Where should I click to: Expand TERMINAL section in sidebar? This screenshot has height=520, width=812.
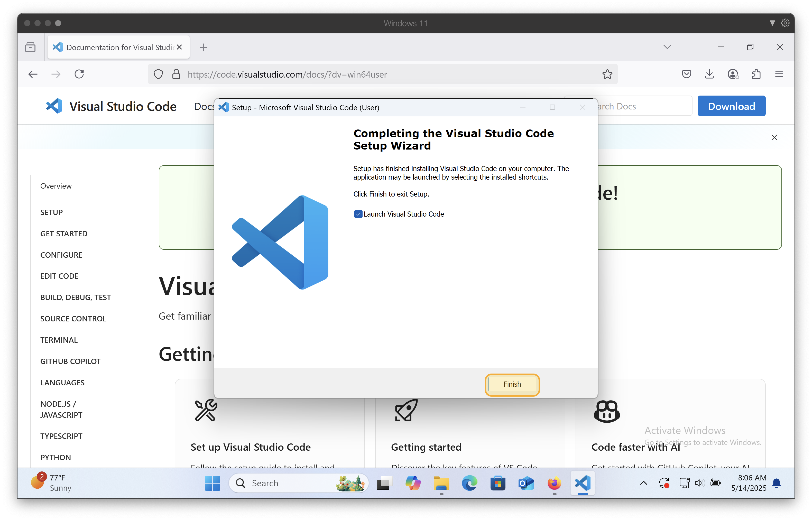point(59,340)
